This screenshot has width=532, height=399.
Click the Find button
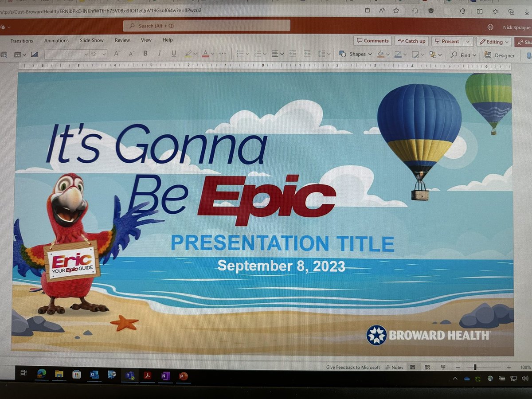click(461, 55)
